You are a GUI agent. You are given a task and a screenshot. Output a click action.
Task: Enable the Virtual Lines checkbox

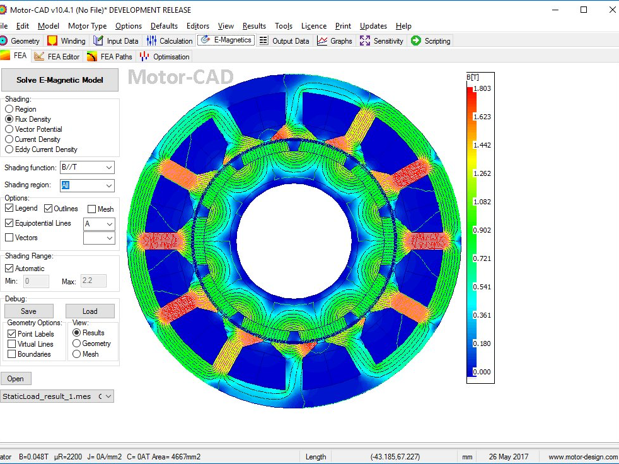(x=12, y=344)
